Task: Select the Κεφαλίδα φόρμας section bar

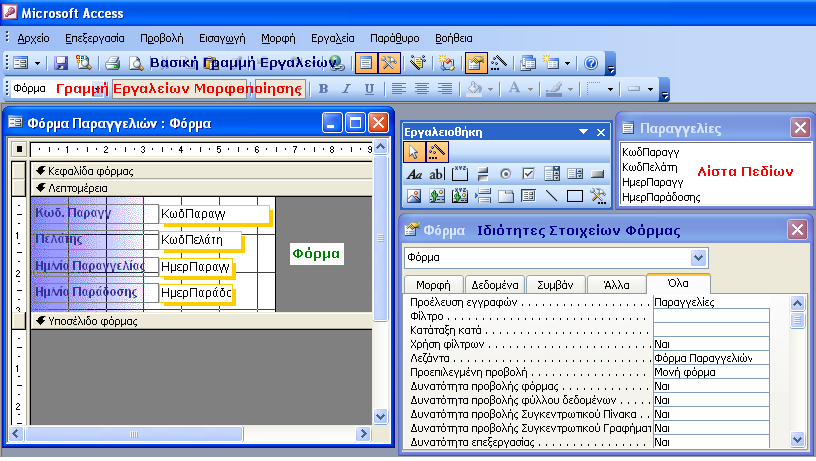Action: click(x=202, y=171)
